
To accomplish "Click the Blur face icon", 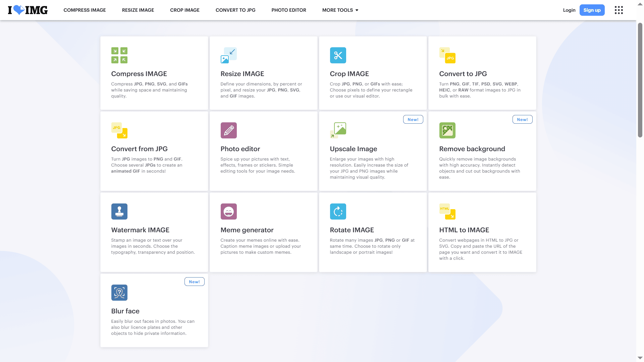I will coord(119,293).
